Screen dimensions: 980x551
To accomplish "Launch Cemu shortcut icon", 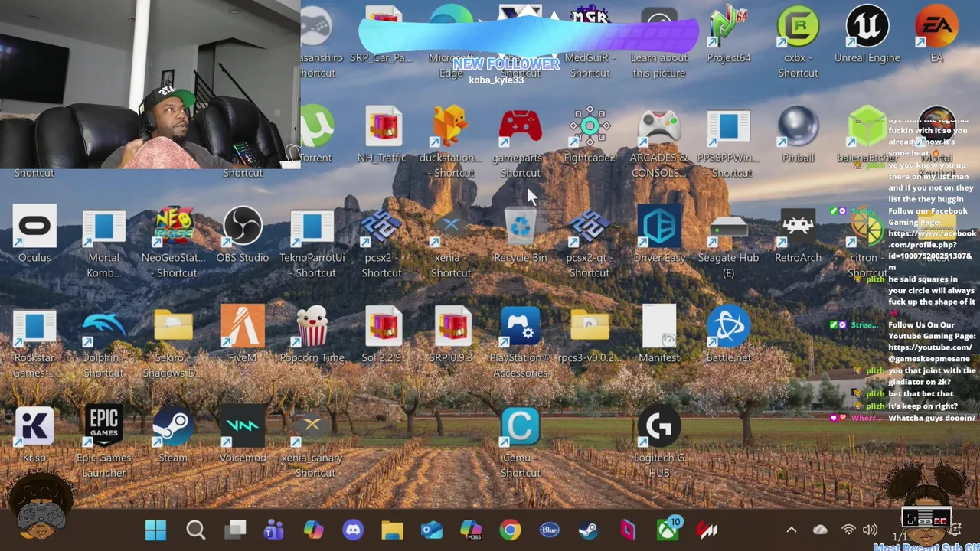I will (521, 427).
